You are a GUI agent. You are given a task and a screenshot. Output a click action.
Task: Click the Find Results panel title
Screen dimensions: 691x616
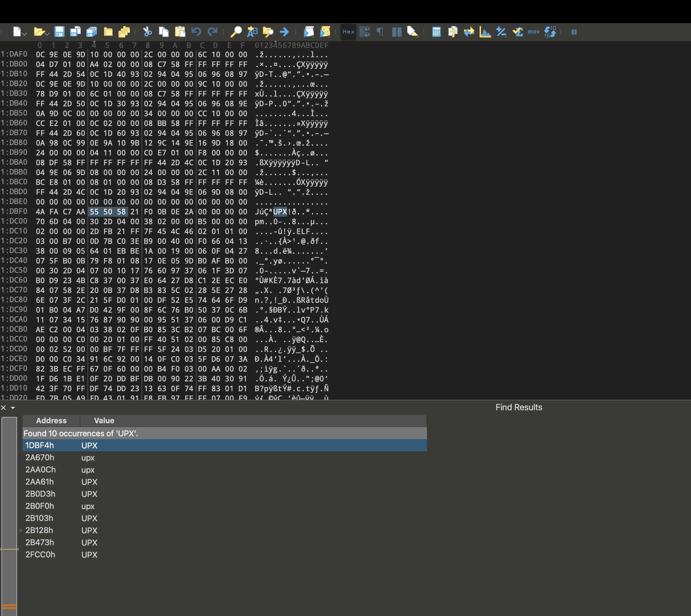(519, 407)
